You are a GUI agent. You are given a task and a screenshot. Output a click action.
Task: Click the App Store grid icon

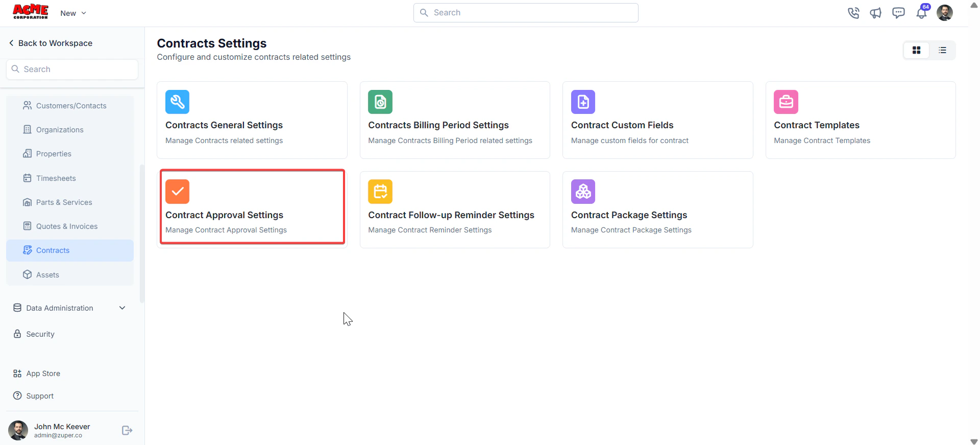tap(17, 373)
